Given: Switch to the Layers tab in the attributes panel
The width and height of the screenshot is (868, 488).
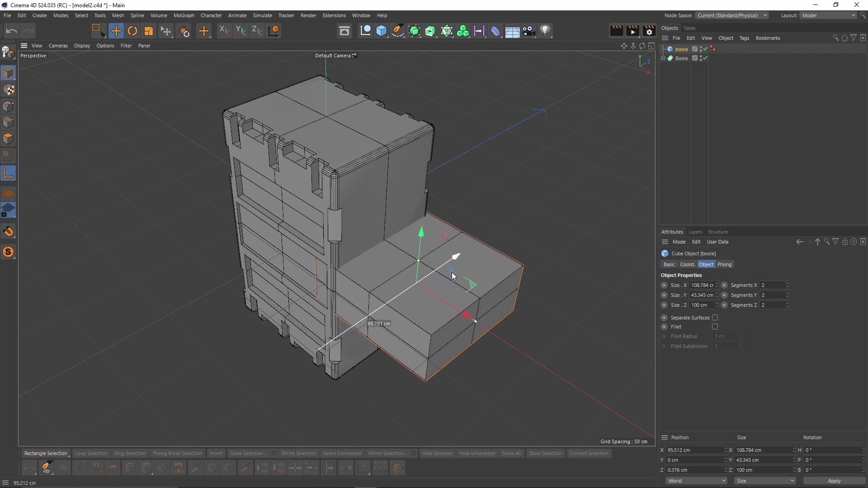Looking at the screenshot, I should 695,232.
